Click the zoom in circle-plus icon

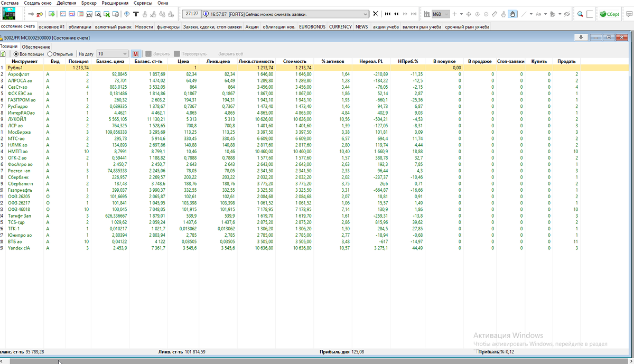tap(477, 14)
